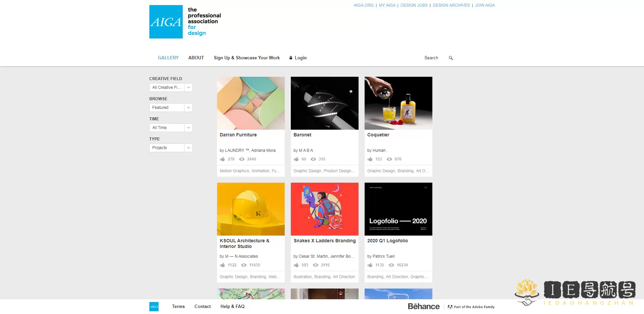Like the Darran Furniture project
The image size is (644, 314).
223,159
